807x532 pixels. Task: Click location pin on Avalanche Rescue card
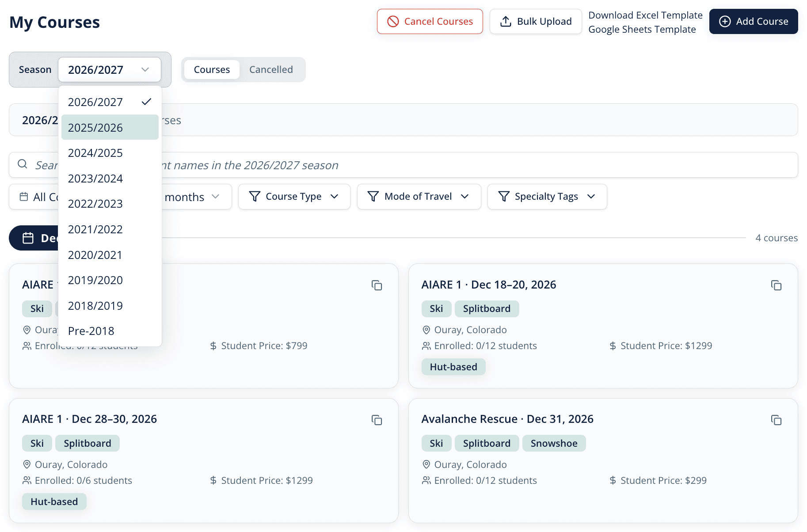coord(426,464)
